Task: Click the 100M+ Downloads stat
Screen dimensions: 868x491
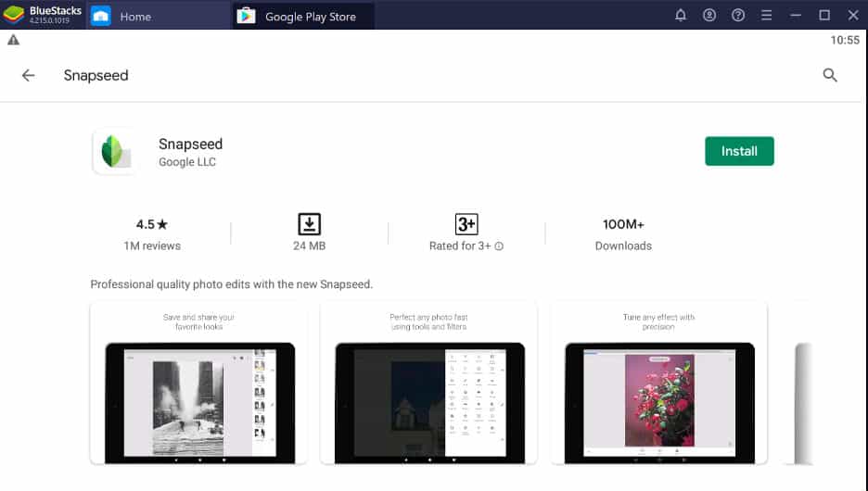Action: [623, 234]
